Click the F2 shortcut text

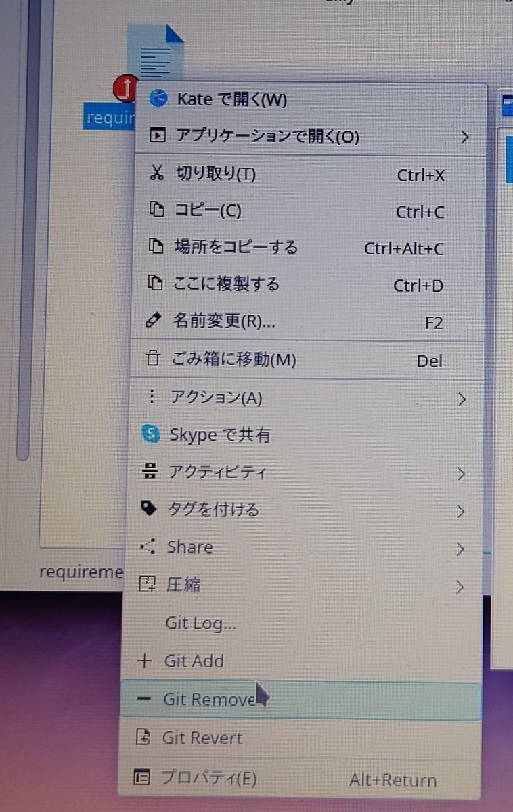[x=434, y=323]
